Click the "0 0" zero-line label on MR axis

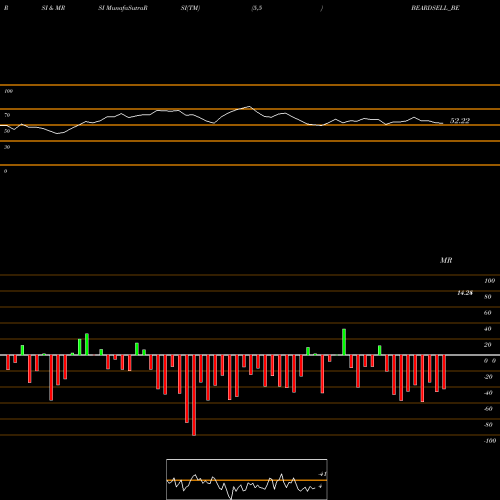click(x=490, y=361)
